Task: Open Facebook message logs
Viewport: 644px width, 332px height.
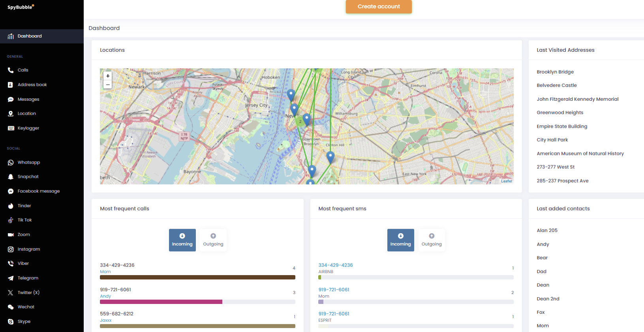Action: pos(39,191)
